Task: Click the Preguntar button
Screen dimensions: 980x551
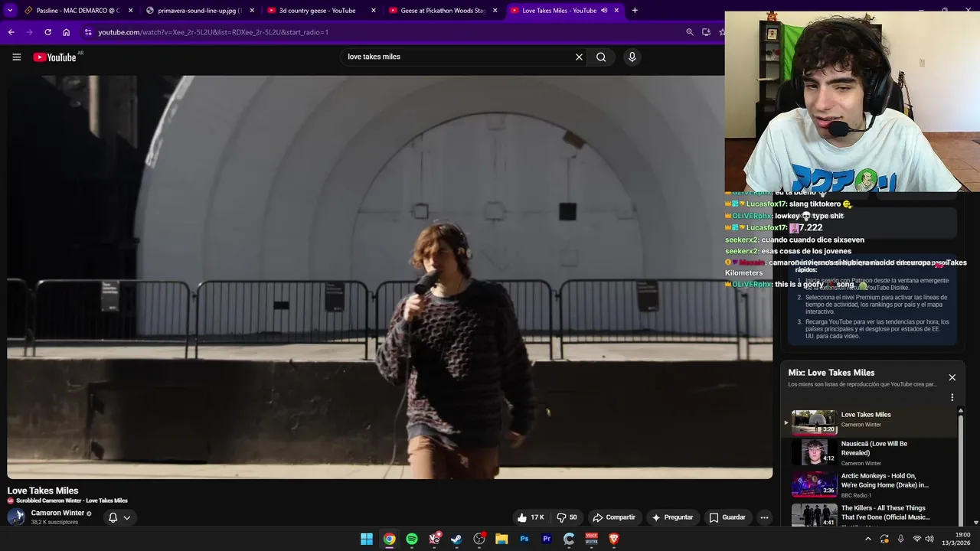Action: tap(672, 517)
